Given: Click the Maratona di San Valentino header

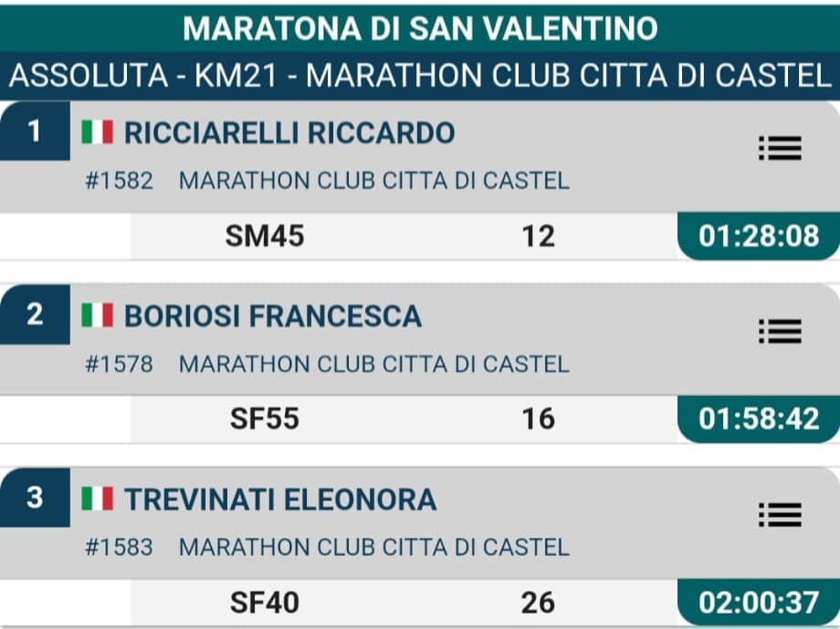Looking at the screenshot, I should (x=420, y=28).
